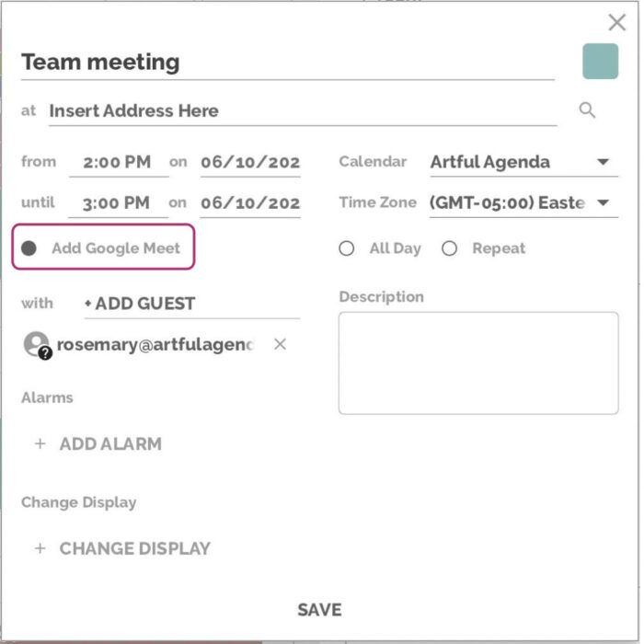644x644 pixels.
Task: Edit the Team meeting title field
Action: tap(287, 63)
